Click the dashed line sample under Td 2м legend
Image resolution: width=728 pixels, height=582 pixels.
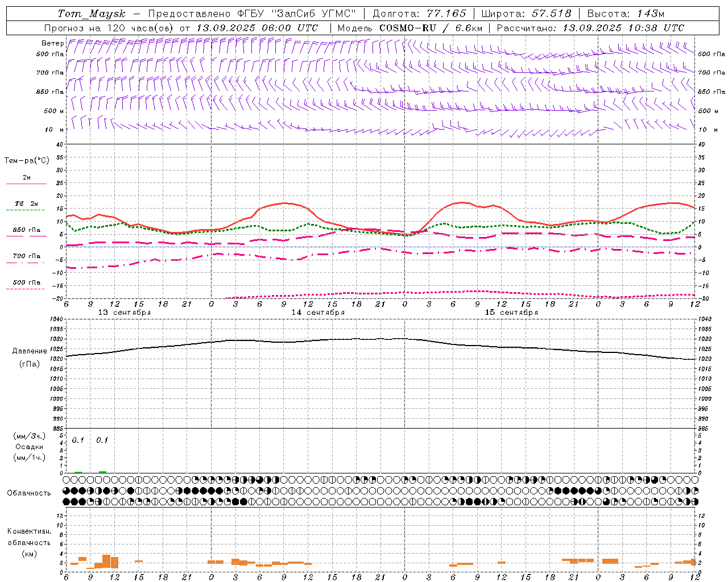(25, 210)
